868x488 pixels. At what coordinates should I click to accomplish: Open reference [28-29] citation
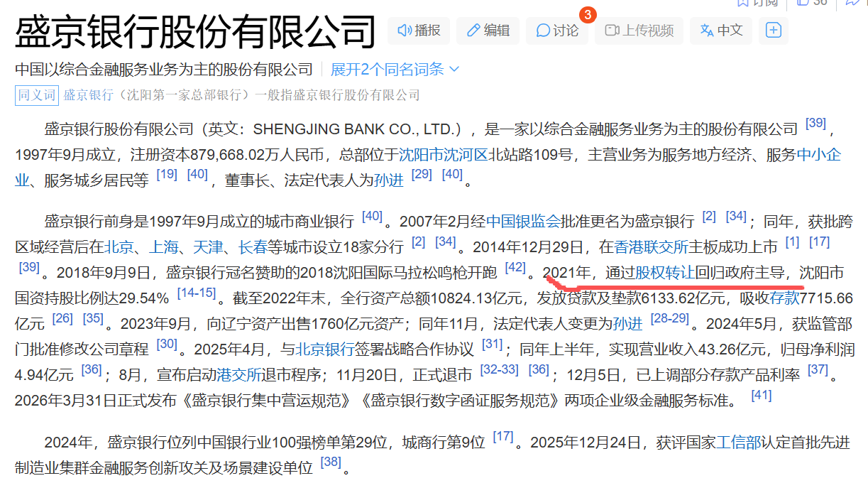tap(670, 318)
